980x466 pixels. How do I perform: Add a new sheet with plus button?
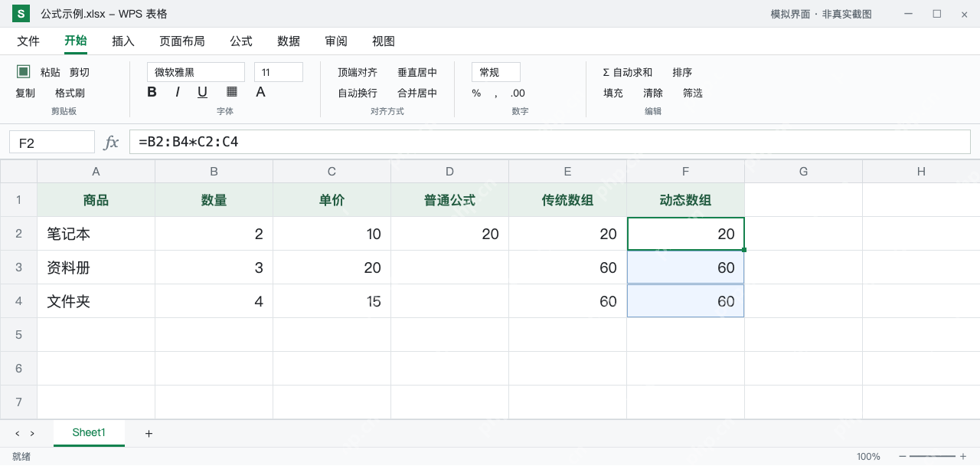149,434
